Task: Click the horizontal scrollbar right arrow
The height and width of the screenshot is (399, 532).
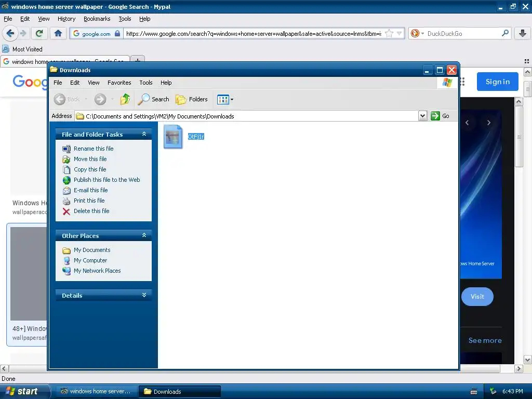Action: pyautogui.click(x=518, y=368)
